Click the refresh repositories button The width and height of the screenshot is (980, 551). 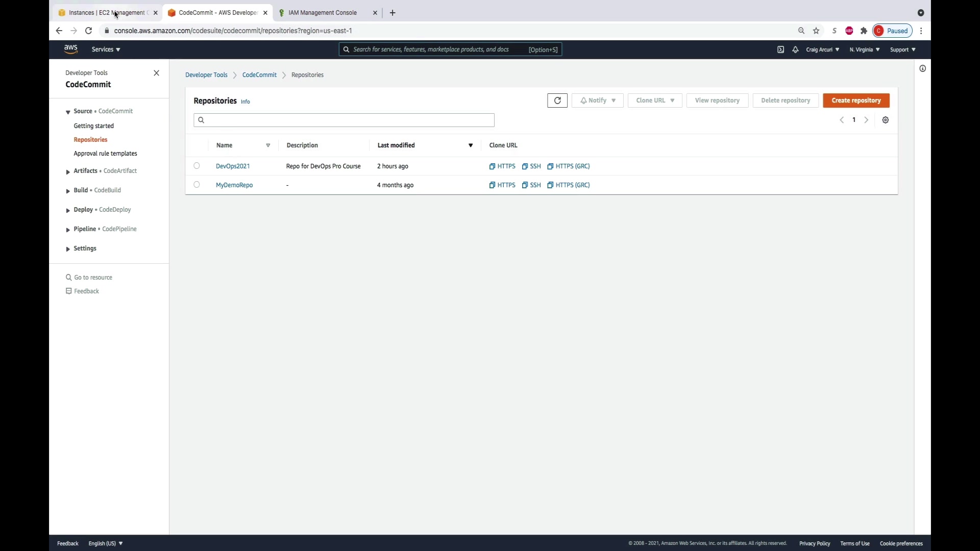[x=557, y=101]
